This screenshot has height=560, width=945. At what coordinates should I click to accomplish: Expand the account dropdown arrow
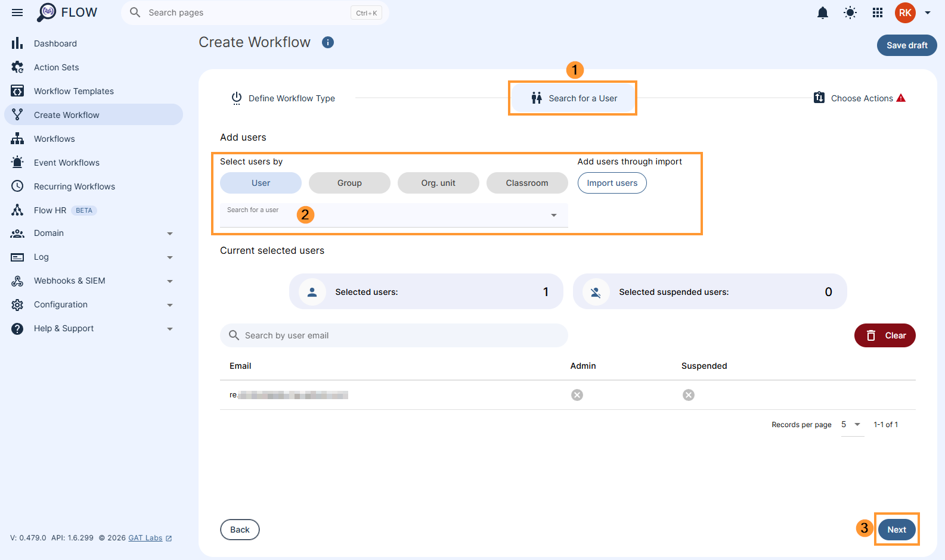pyautogui.click(x=928, y=13)
